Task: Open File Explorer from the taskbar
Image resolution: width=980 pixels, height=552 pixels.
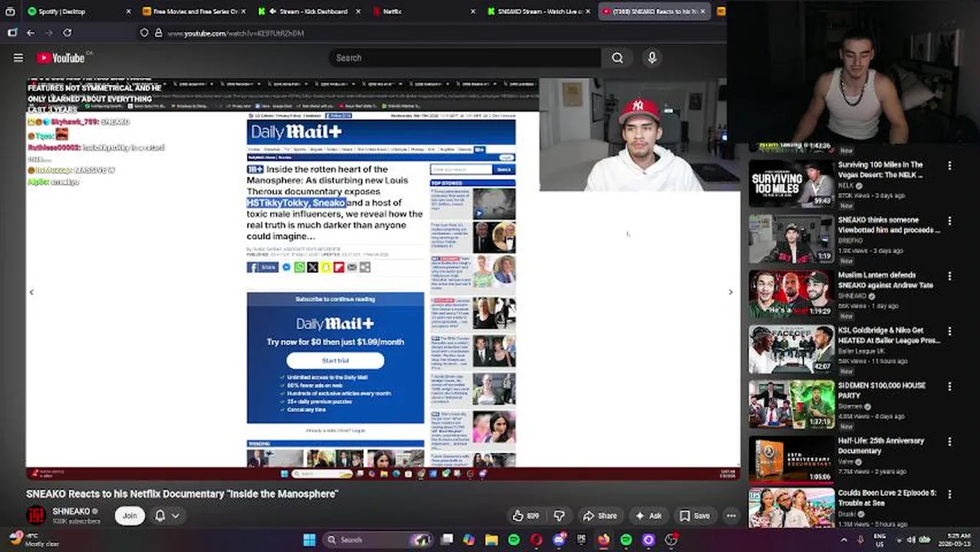Action: (492, 540)
